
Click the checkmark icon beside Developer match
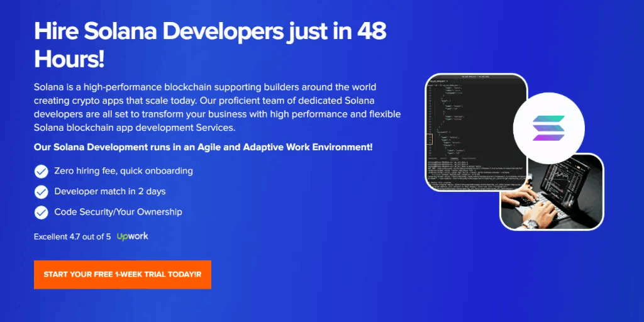coord(42,191)
